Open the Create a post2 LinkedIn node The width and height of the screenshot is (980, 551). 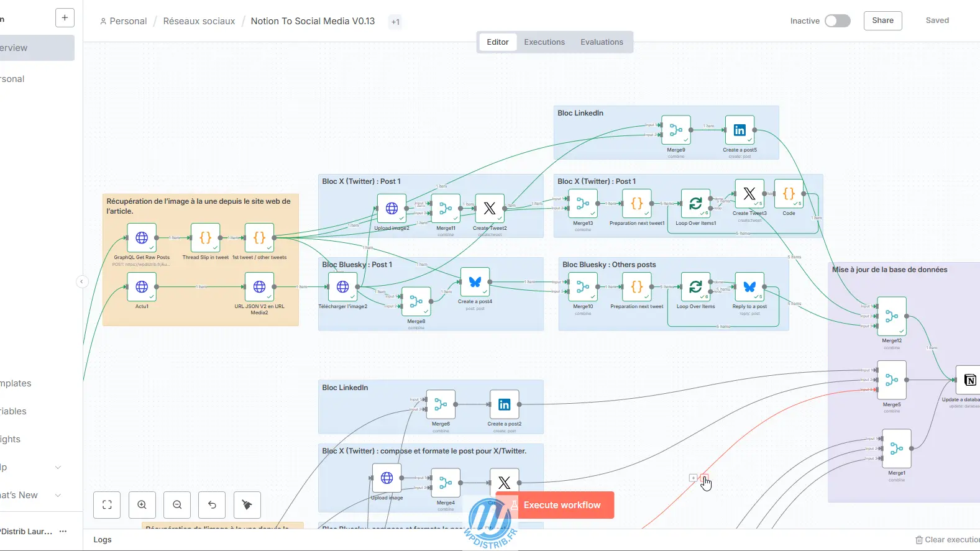click(505, 404)
